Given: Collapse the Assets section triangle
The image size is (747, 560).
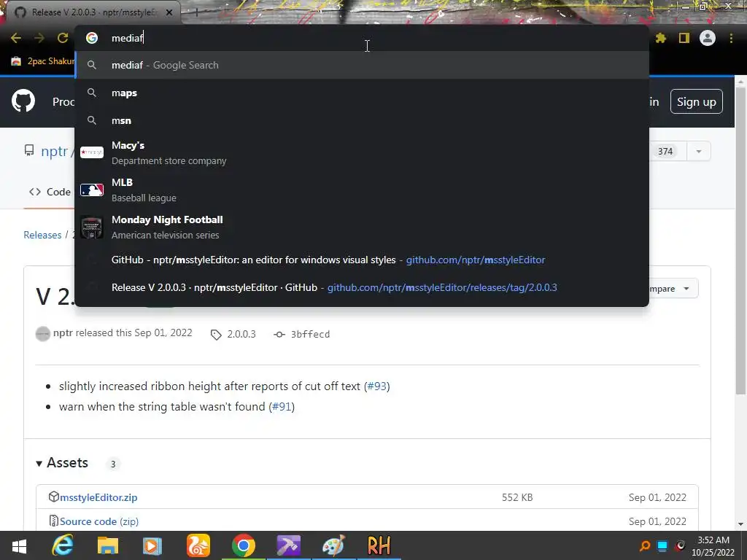Looking at the screenshot, I should [39, 463].
